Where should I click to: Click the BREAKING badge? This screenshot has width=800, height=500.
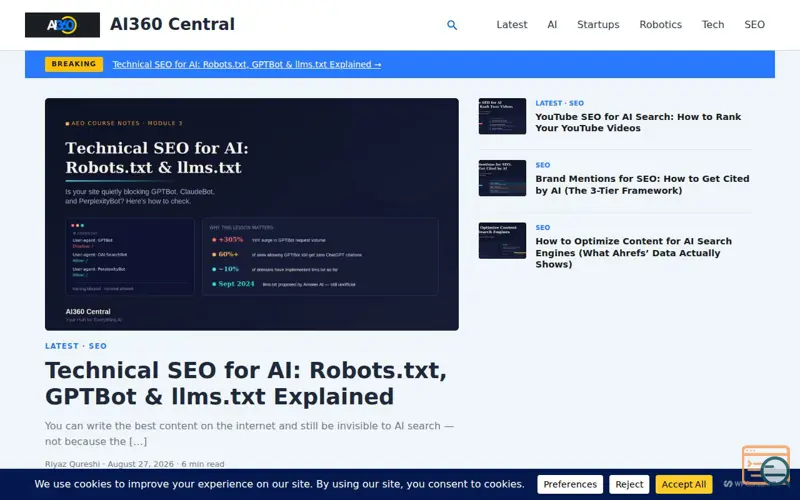click(x=74, y=64)
